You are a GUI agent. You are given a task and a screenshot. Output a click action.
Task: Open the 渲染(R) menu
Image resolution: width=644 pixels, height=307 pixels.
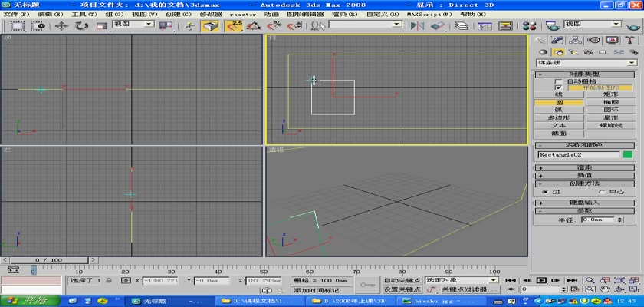(x=344, y=14)
